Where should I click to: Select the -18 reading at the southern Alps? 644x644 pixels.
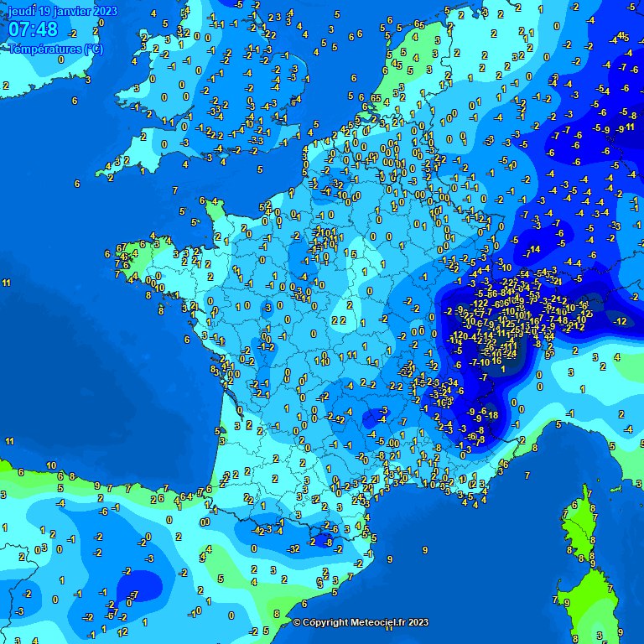coord(491,415)
